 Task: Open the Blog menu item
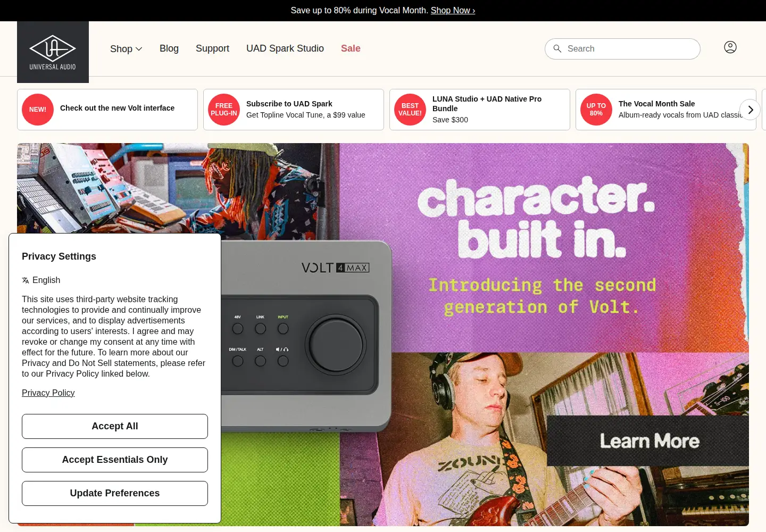169,48
